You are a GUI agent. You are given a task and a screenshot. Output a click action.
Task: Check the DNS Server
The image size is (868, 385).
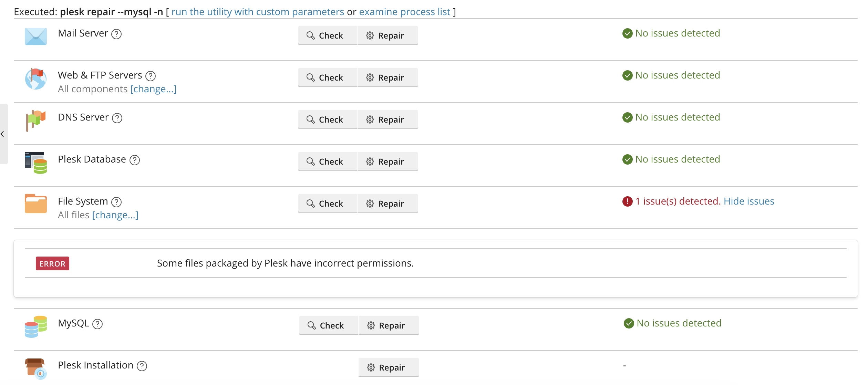(x=328, y=119)
